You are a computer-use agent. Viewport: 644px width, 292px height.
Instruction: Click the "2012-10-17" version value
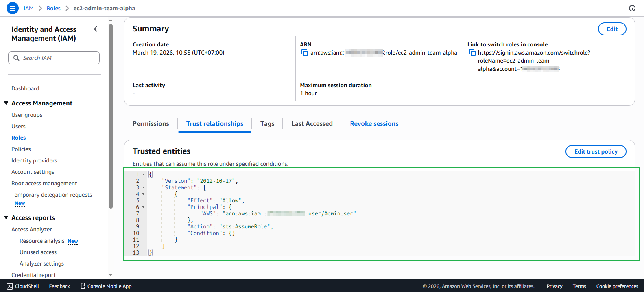(x=216, y=181)
